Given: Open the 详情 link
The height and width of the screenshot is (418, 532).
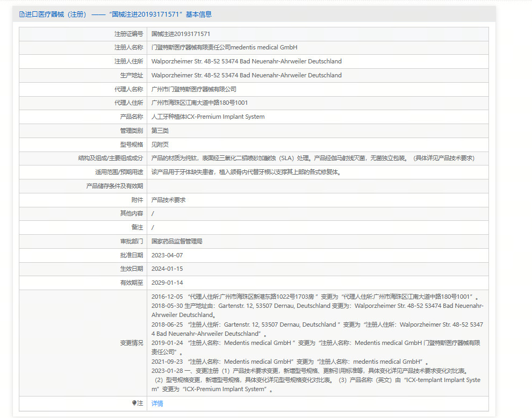Looking at the screenshot, I should pyautogui.click(x=157, y=403).
